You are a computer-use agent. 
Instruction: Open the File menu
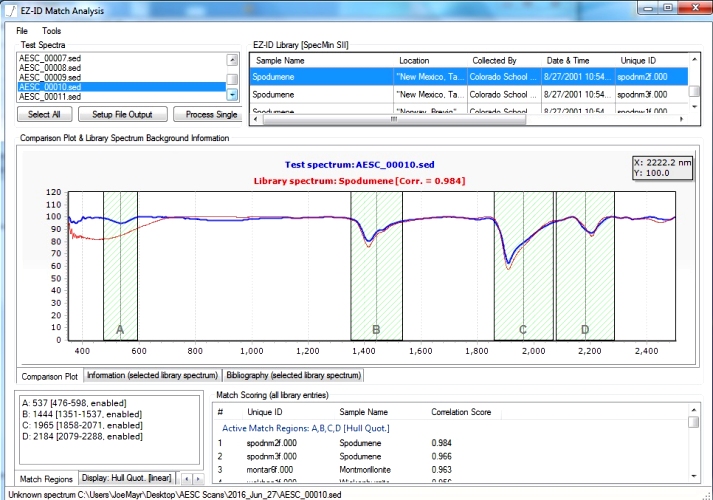click(x=22, y=31)
